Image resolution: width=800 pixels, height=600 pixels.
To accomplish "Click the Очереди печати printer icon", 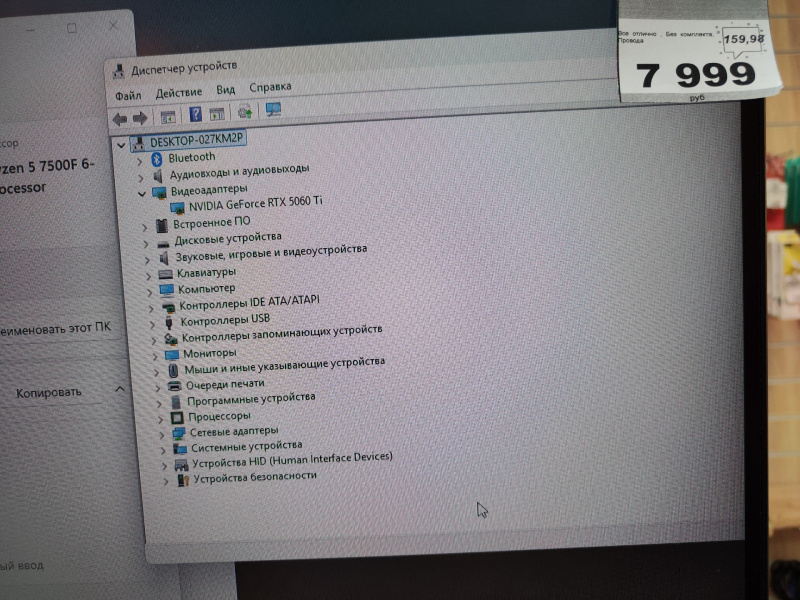I will (x=174, y=386).
